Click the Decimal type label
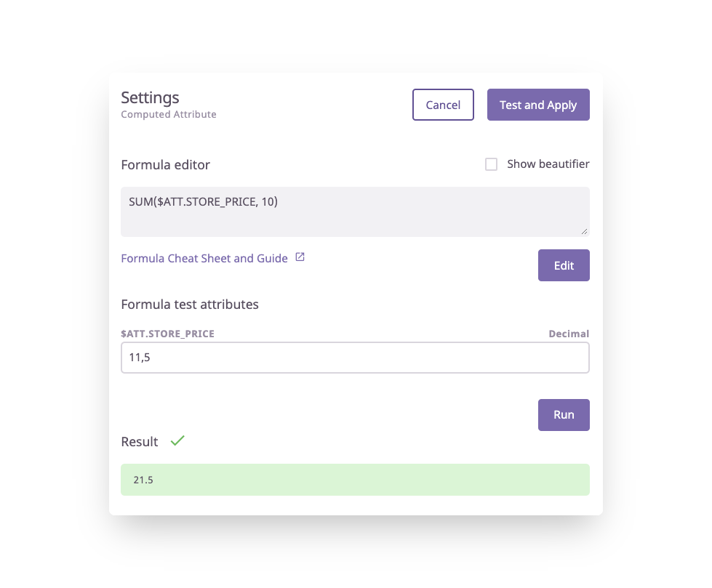 [x=569, y=334]
